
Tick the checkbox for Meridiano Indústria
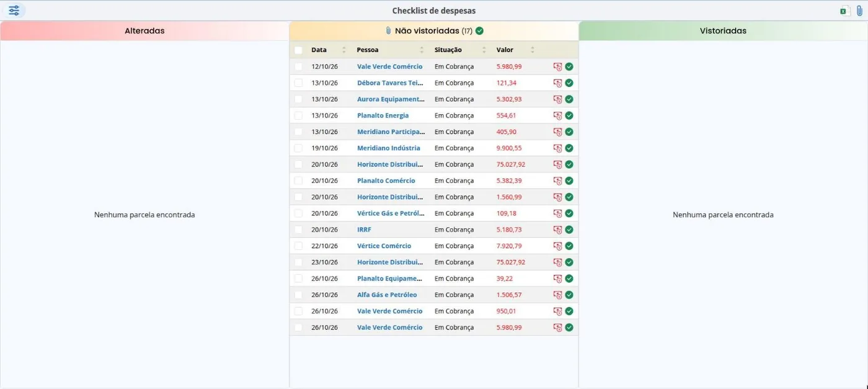(299, 148)
